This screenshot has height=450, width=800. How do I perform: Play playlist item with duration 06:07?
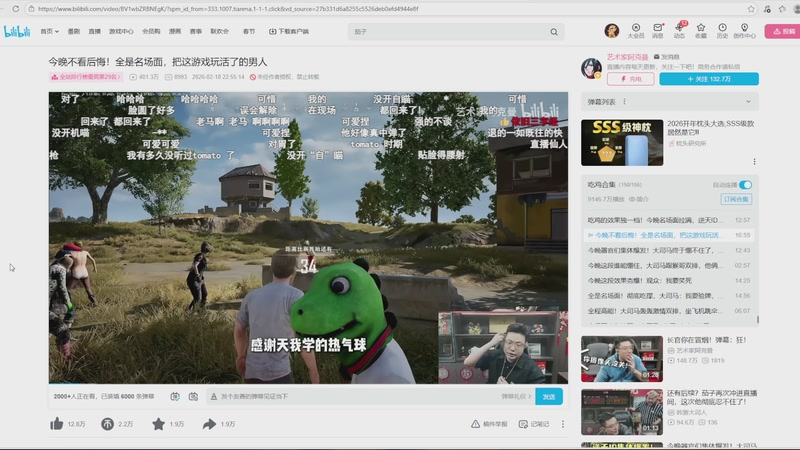pos(668,310)
